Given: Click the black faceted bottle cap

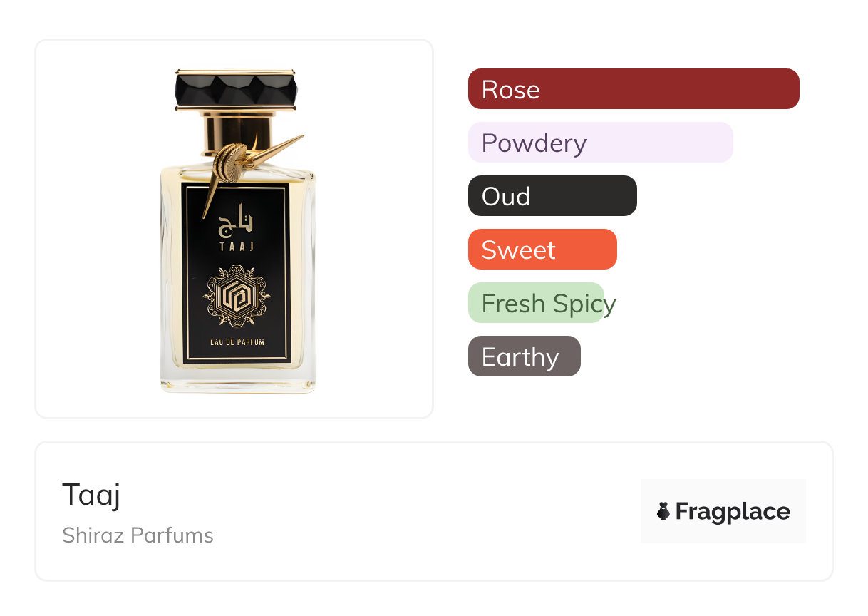Looking at the screenshot, I should [235, 90].
